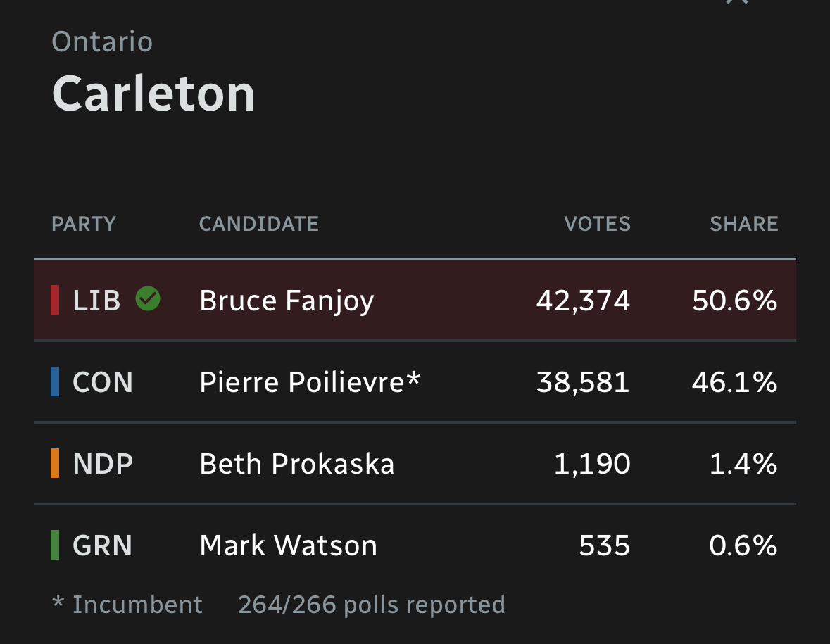The width and height of the screenshot is (830, 644).
Task: Click the SHARE column header
Action: 743,224
